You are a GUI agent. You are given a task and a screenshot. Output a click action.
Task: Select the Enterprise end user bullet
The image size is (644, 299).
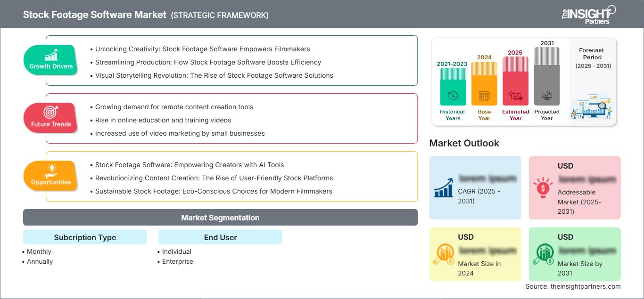(x=178, y=261)
